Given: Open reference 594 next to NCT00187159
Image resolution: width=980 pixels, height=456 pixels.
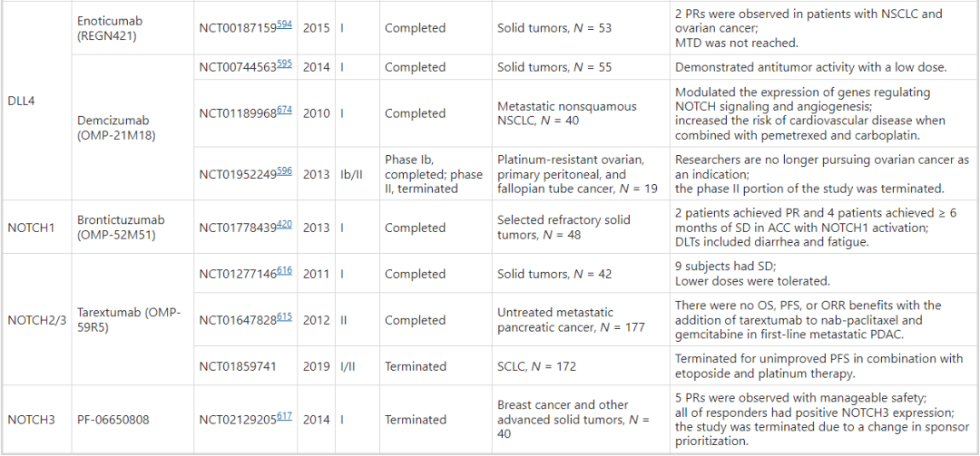Looking at the screenshot, I should (x=285, y=24).
